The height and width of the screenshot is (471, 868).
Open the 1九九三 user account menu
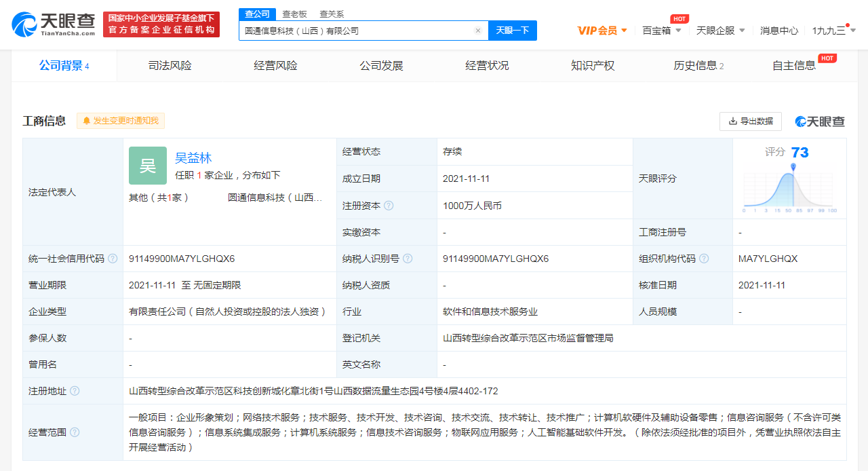coord(833,31)
